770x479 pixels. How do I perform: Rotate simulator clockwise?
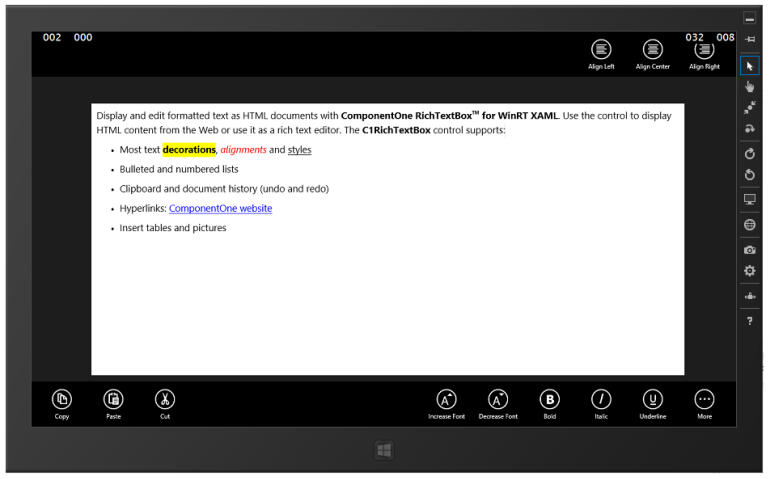point(749,154)
